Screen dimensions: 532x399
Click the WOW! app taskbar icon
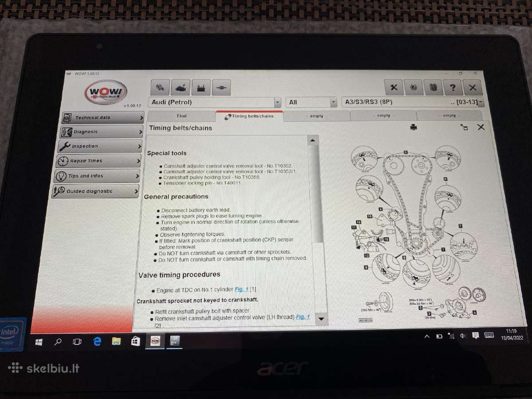click(155, 341)
